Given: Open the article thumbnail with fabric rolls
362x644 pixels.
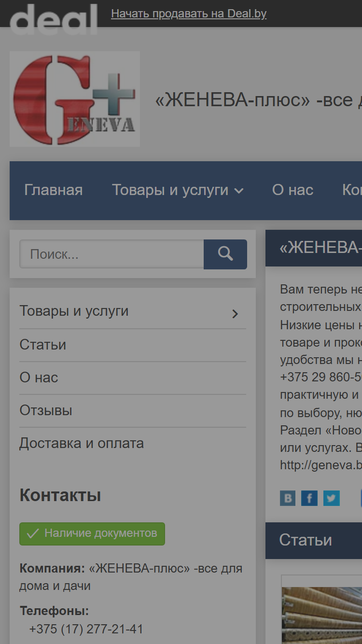Looking at the screenshot, I should [x=322, y=615].
